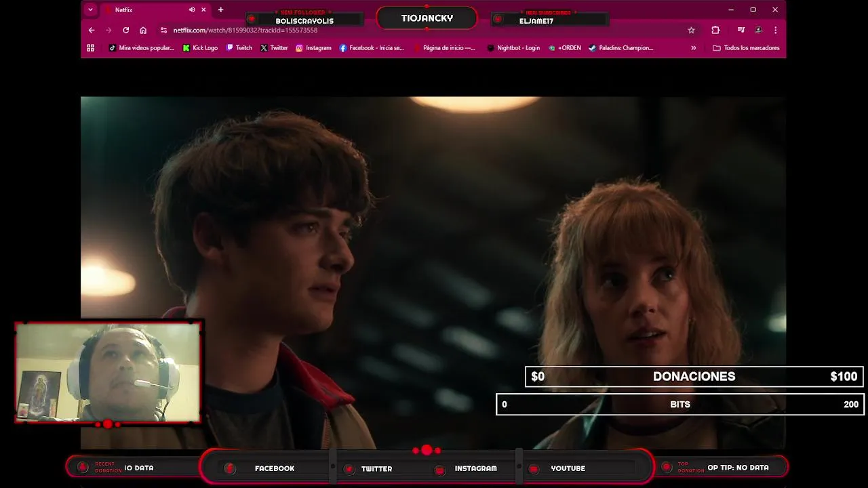This screenshot has width=868, height=488.
Task: View site information for netflix.com
Action: pyautogui.click(x=163, y=30)
